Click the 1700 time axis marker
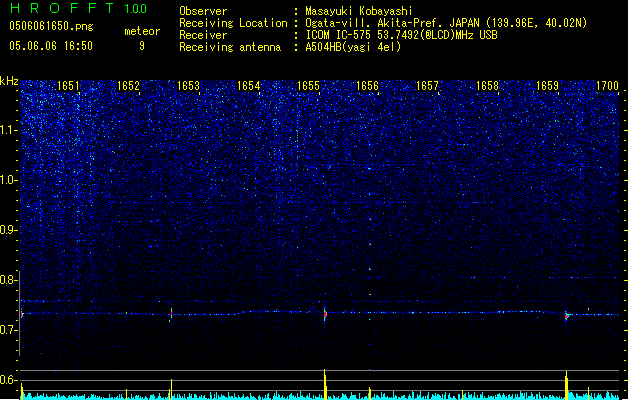Viewport: 629px width, 400px height. tap(607, 86)
